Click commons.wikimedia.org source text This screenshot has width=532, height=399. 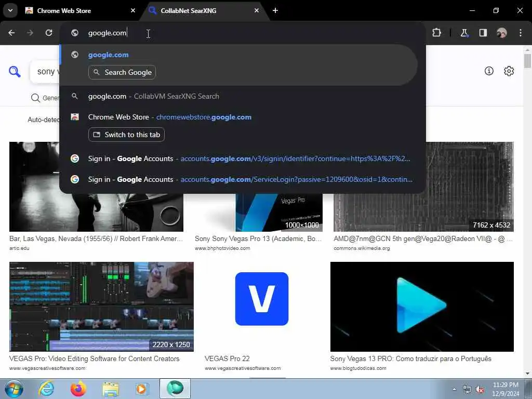[362, 248]
